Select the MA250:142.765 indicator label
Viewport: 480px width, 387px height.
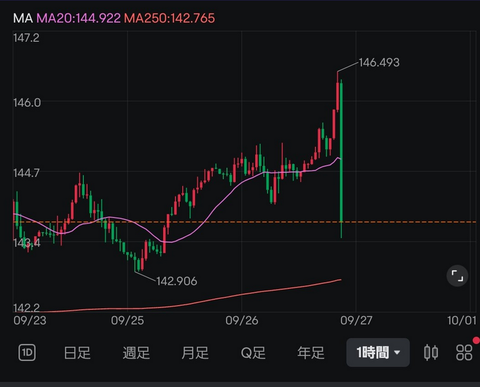click(169, 18)
